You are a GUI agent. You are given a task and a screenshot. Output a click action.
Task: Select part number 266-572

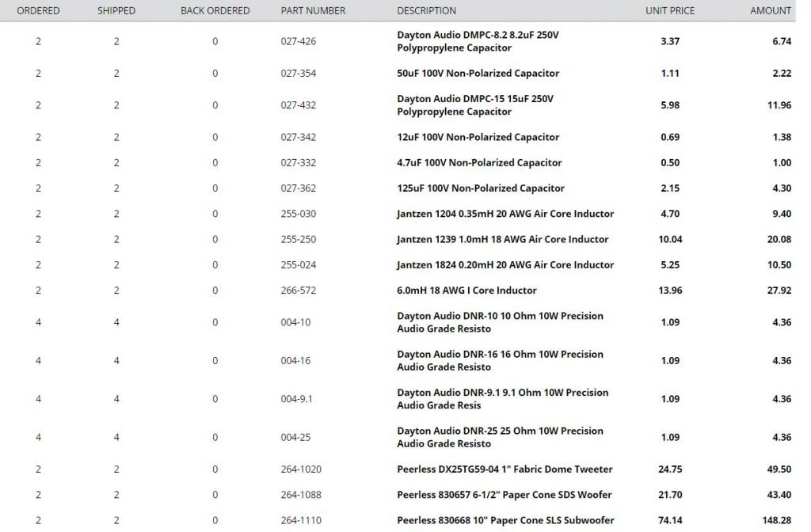(x=299, y=291)
